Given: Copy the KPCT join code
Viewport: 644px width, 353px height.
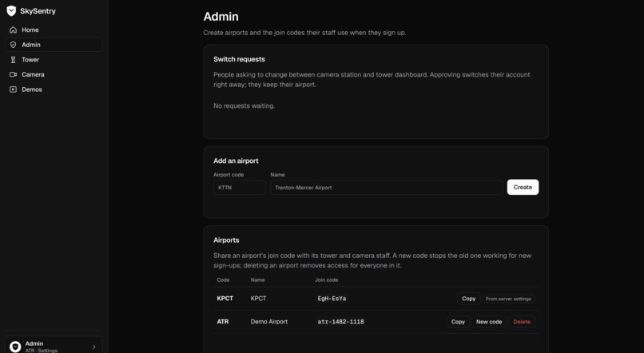Looking at the screenshot, I should [469, 299].
